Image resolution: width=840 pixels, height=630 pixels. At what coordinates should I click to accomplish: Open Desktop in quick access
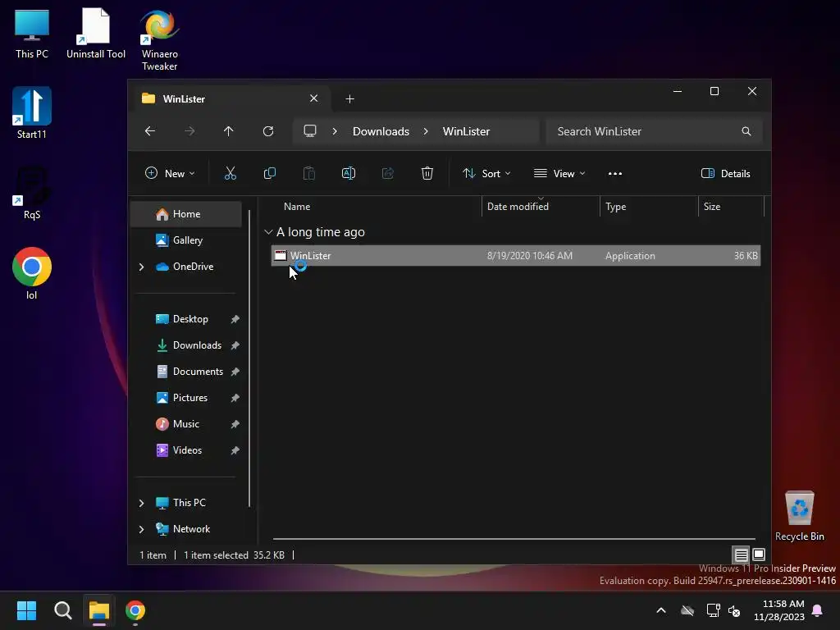[x=186, y=319]
